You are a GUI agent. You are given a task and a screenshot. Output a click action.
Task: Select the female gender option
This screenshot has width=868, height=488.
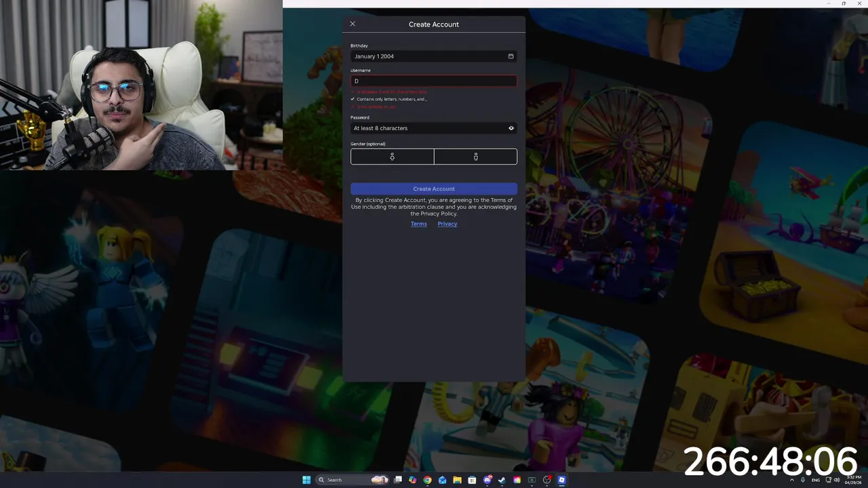tap(392, 157)
